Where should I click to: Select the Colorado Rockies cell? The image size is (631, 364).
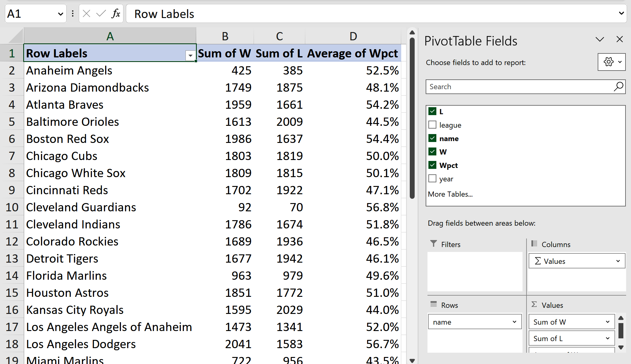tap(110, 242)
